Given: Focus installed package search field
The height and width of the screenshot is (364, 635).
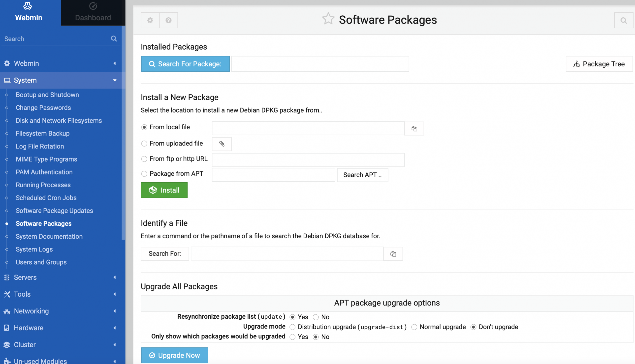Looking at the screenshot, I should [320, 64].
